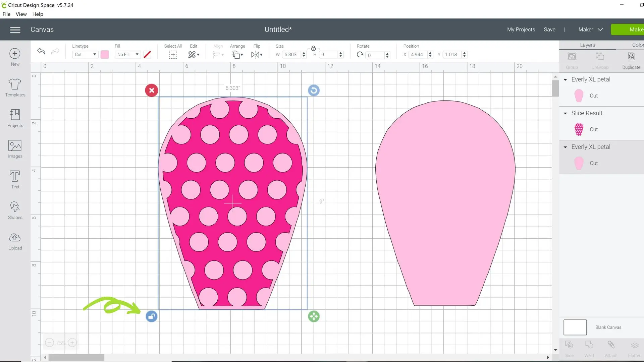Open the Shapes panel
Image resolution: width=644 pixels, height=362 pixels.
(x=15, y=210)
